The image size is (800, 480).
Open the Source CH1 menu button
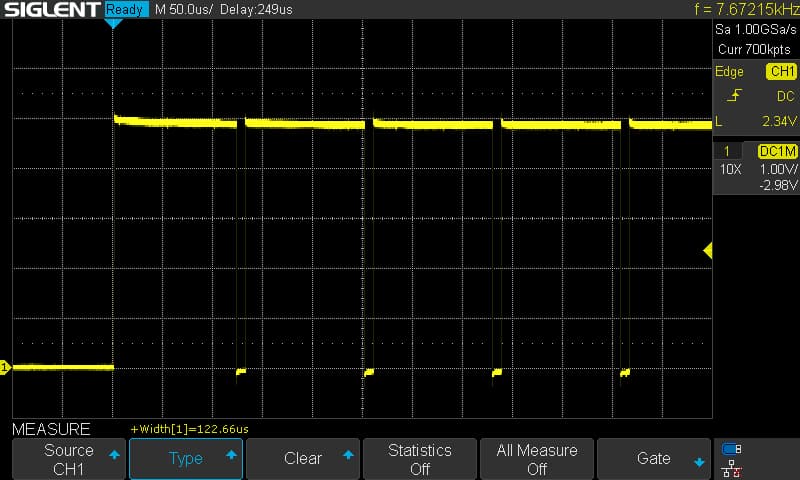pyautogui.click(x=69, y=459)
